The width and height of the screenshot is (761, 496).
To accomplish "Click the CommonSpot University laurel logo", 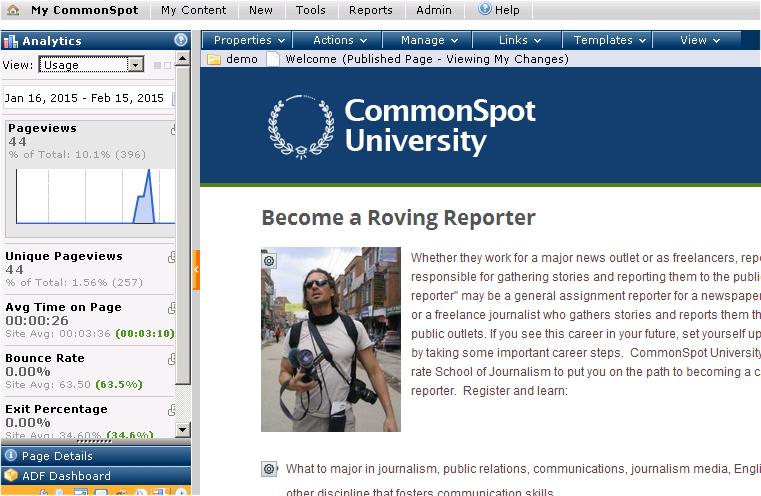I will (301, 127).
